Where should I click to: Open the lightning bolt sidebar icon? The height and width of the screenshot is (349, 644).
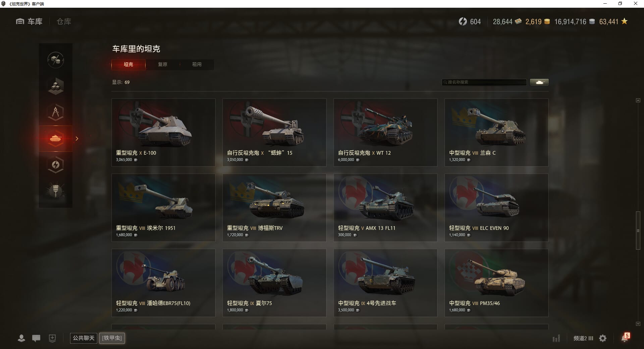click(56, 165)
